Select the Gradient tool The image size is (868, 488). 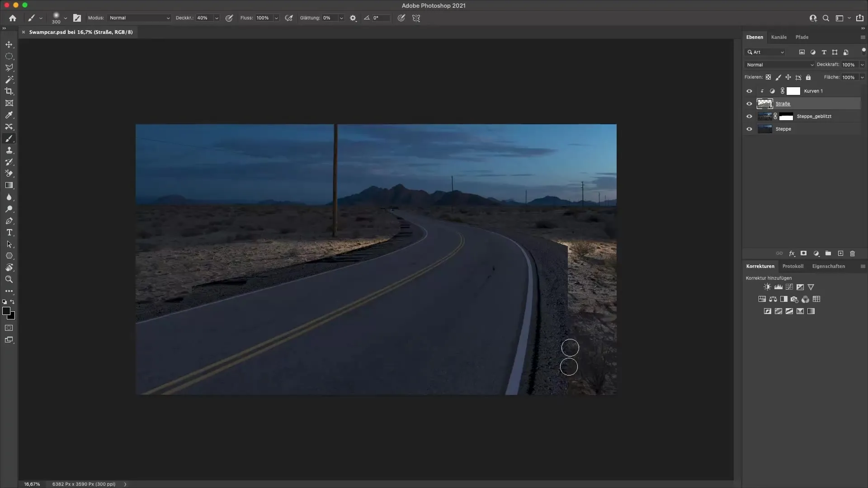(x=9, y=185)
